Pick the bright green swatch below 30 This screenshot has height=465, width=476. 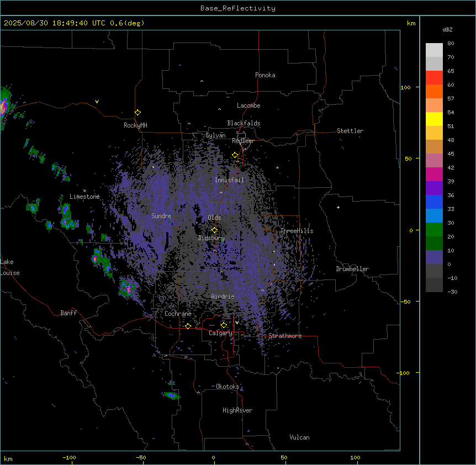[x=434, y=230]
